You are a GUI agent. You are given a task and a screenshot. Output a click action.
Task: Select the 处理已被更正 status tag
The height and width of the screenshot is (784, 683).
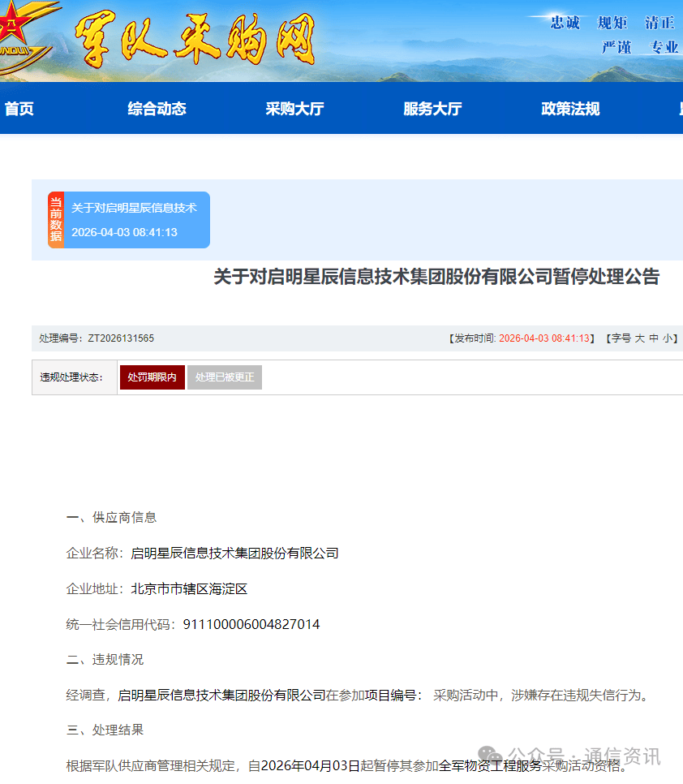225,377
